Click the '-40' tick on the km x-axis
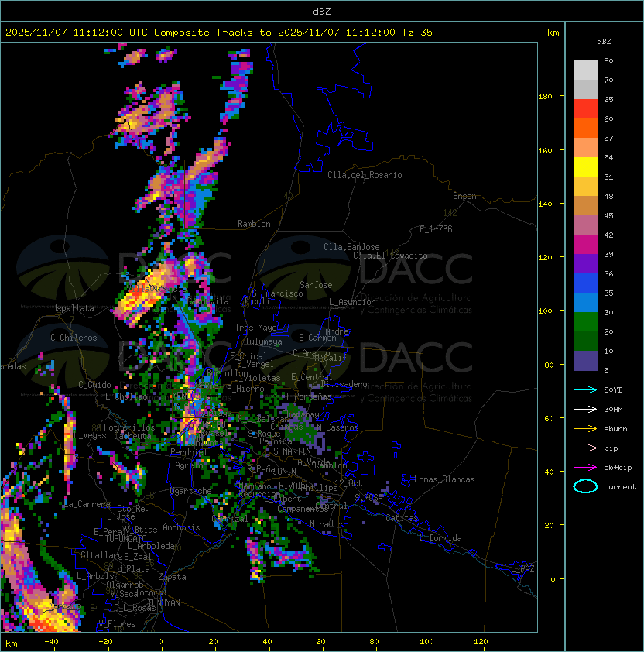 point(51,642)
